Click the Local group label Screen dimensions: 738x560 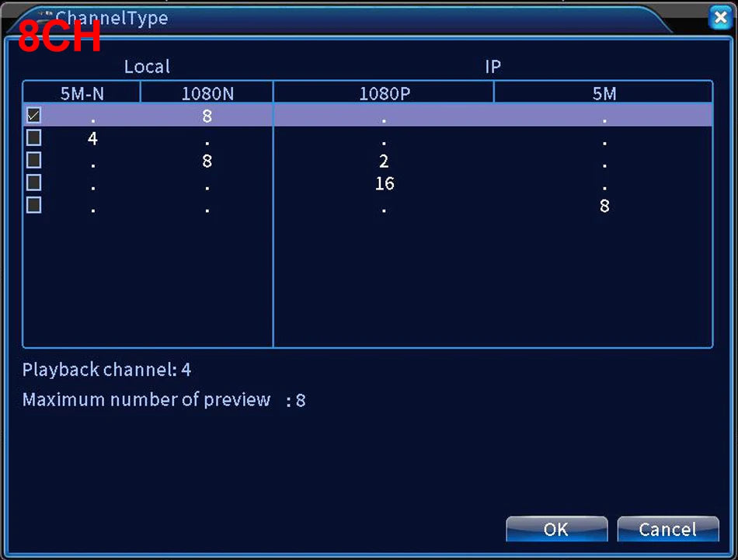coord(147,67)
